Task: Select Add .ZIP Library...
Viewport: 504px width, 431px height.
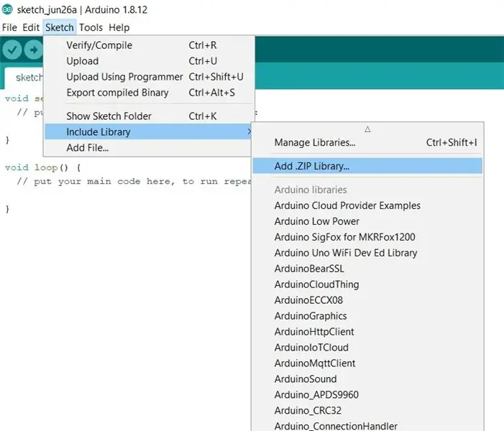Action: pyautogui.click(x=367, y=166)
